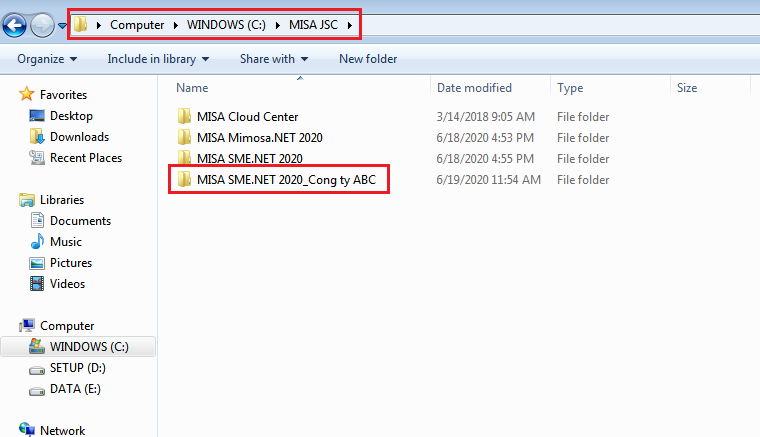Click the DATA (E:) drive icon
The image size is (760, 437).
(x=37, y=390)
